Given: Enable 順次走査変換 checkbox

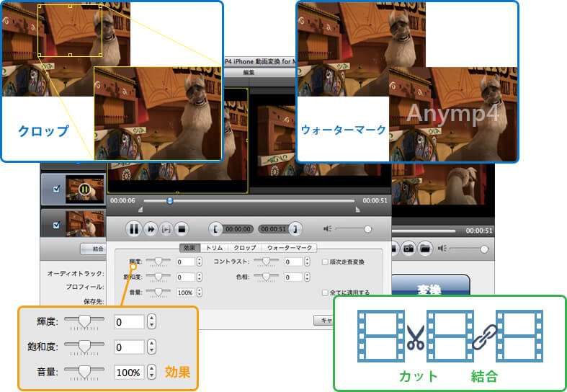Looking at the screenshot, I should tap(325, 262).
